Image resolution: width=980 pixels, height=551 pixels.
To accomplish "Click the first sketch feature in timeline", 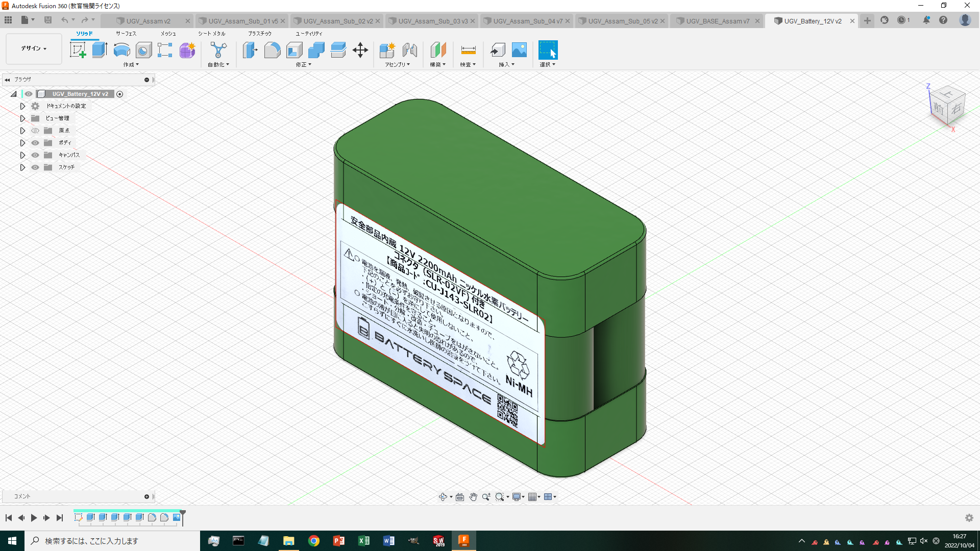I will coord(78,517).
